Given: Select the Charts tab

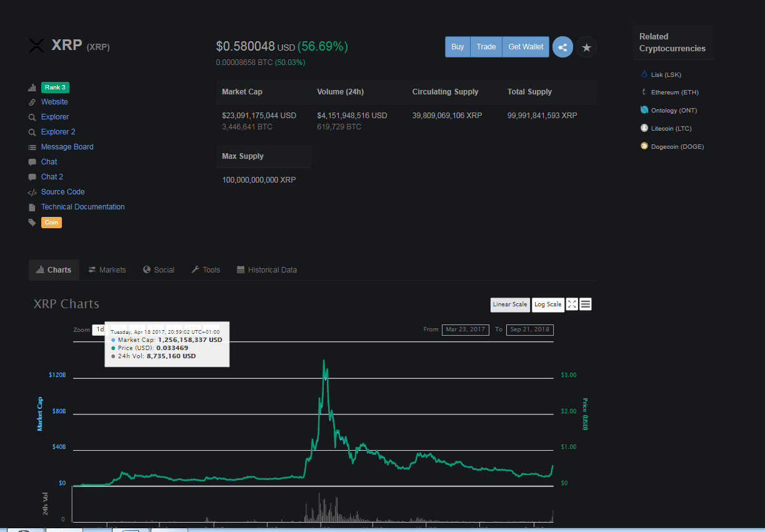Looking at the screenshot, I should (x=54, y=270).
